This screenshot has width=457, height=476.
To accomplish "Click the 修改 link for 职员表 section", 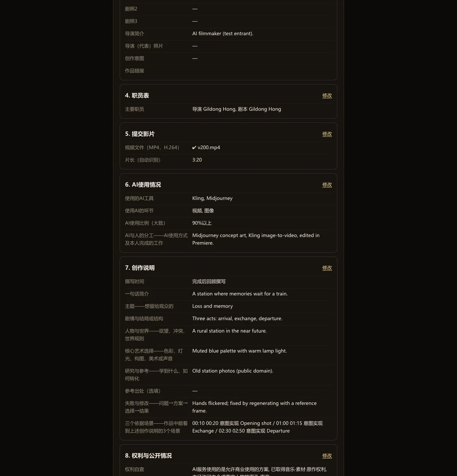I will pyautogui.click(x=327, y=96).
